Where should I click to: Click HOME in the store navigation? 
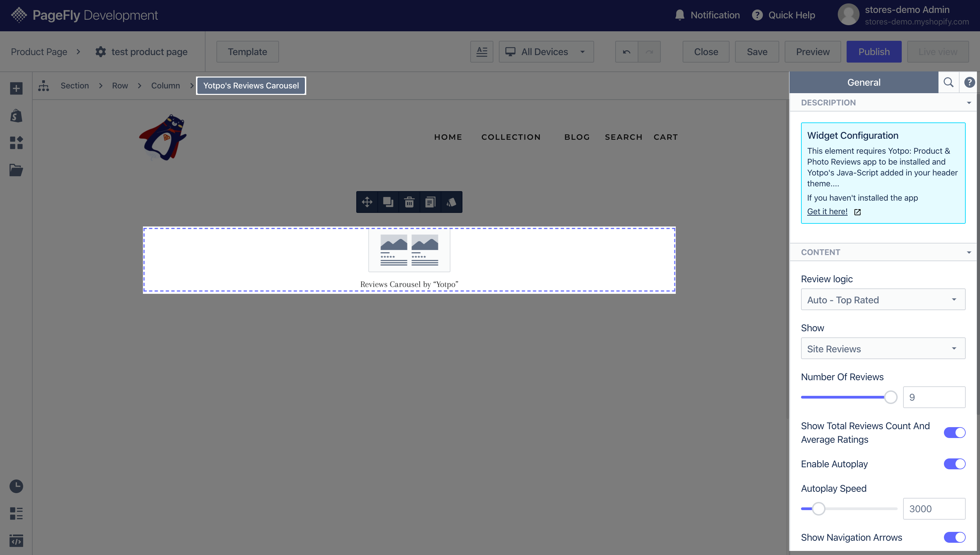click(x=448, y=137)
